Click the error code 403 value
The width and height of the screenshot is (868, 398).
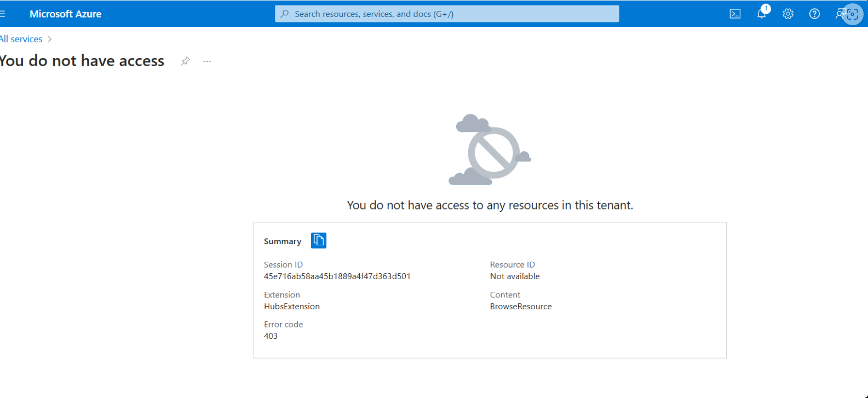click(271, 336)
